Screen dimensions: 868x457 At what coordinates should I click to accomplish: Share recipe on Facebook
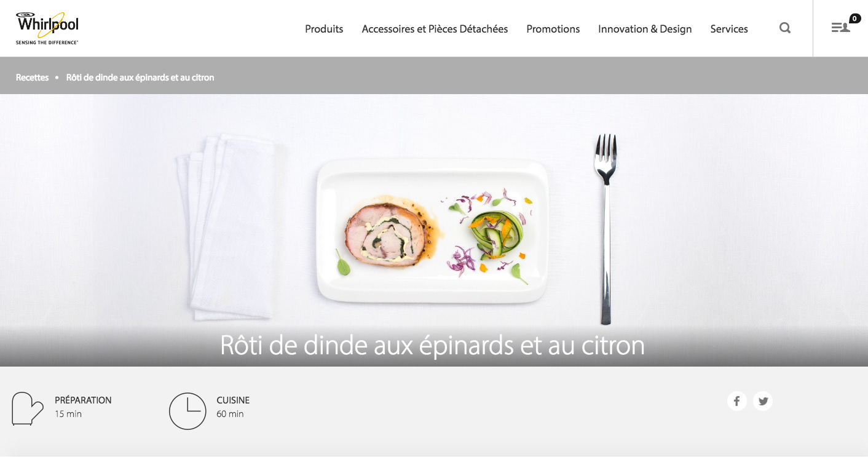click(736, 401)
